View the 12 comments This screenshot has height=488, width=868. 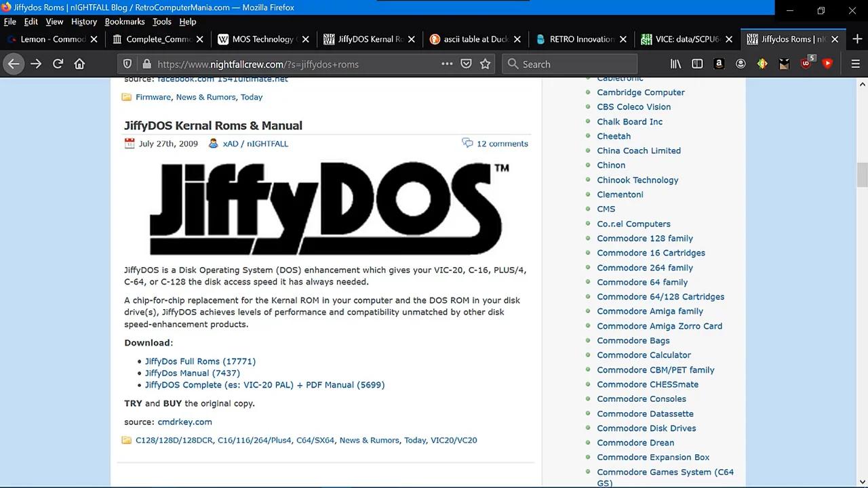(x=502, y=144)
